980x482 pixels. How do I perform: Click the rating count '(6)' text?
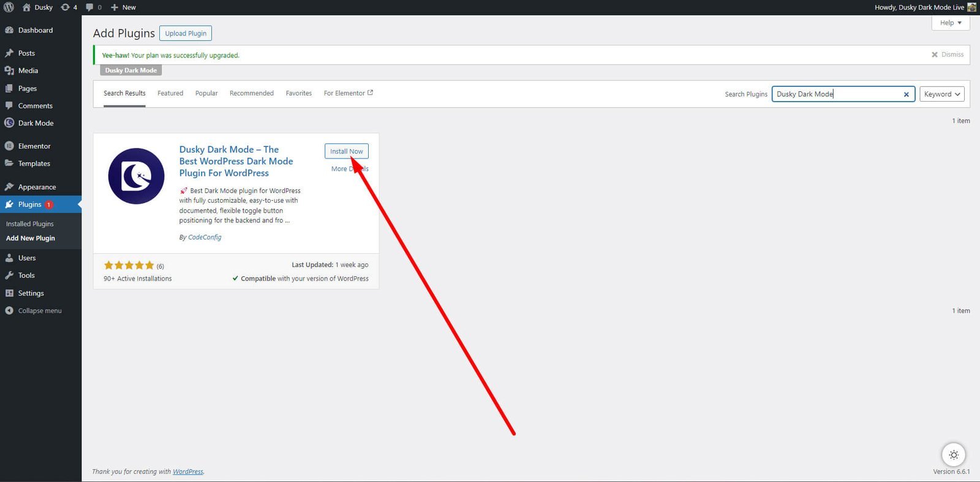pyautogui.click(x=160, y=266)
